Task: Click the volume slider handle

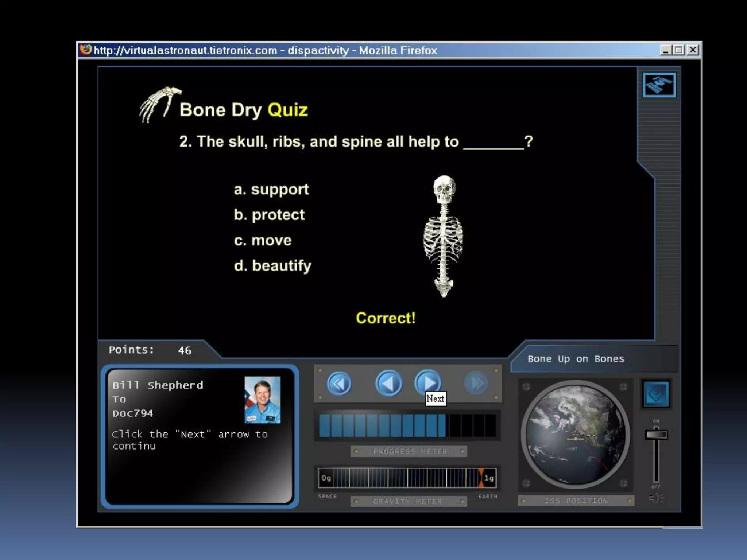Action: [656, 435]
